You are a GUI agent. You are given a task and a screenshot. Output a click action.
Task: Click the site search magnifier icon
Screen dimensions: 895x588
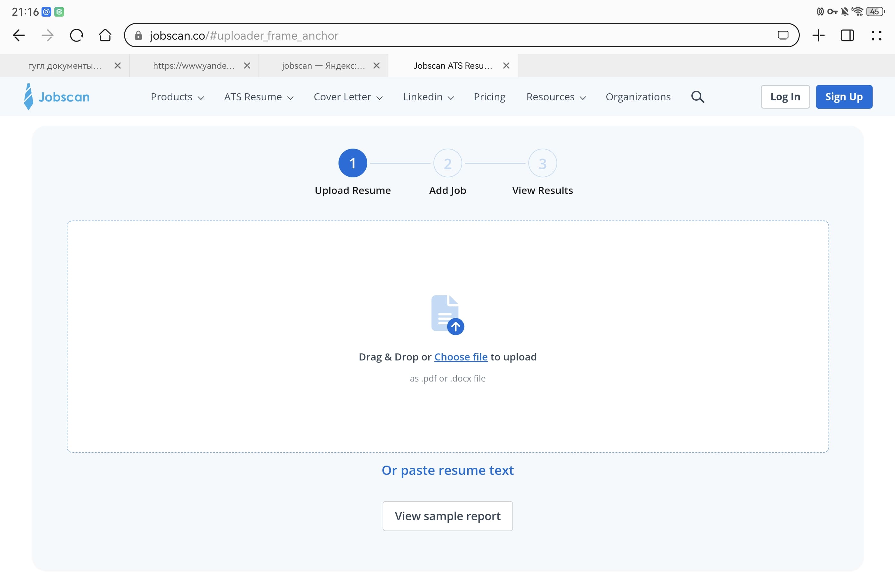pos(697,97)
